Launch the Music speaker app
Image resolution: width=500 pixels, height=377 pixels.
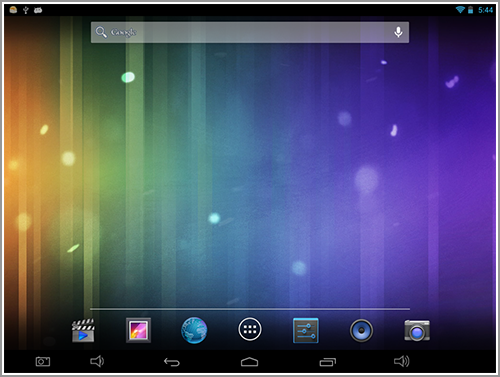pyautogui.click(x=361, y=330)
